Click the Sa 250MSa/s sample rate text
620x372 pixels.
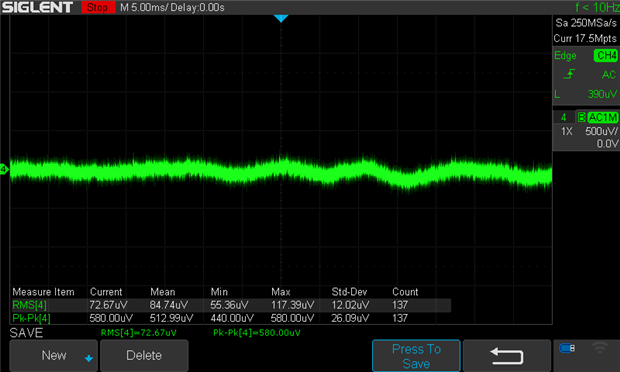(586, 23)
